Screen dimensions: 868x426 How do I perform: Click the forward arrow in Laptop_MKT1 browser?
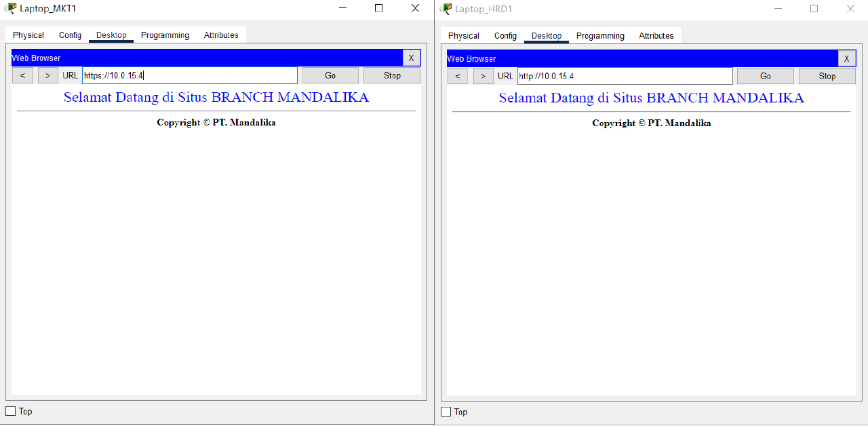pos(47,75)
